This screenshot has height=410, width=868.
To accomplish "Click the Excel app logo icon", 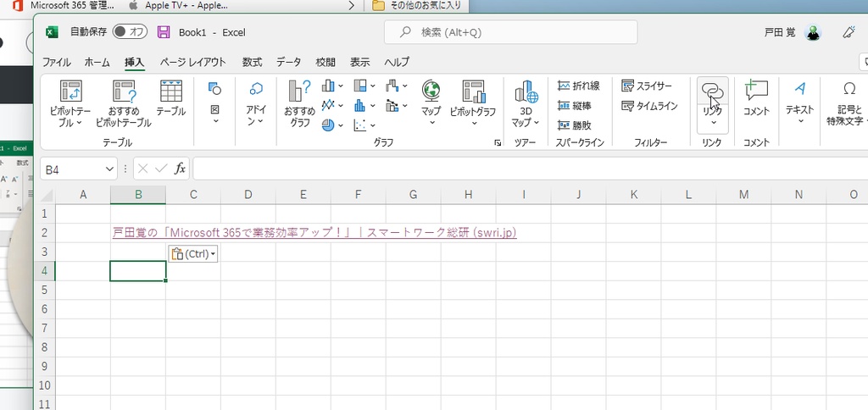I will coord(52,32).
